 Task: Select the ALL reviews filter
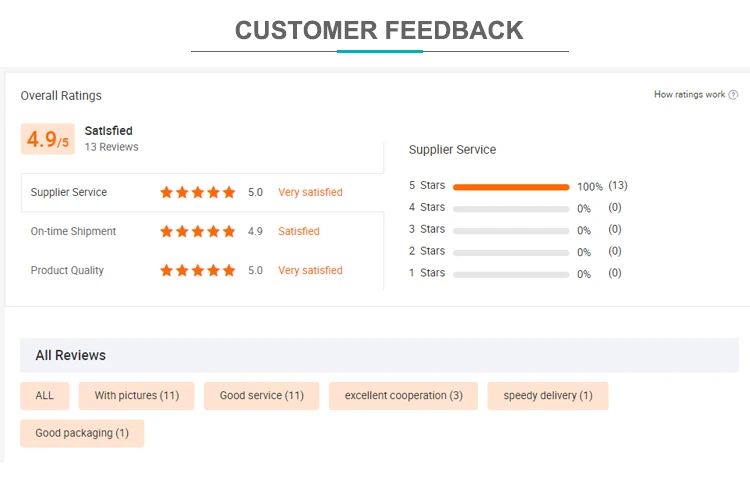click(45, 396)
